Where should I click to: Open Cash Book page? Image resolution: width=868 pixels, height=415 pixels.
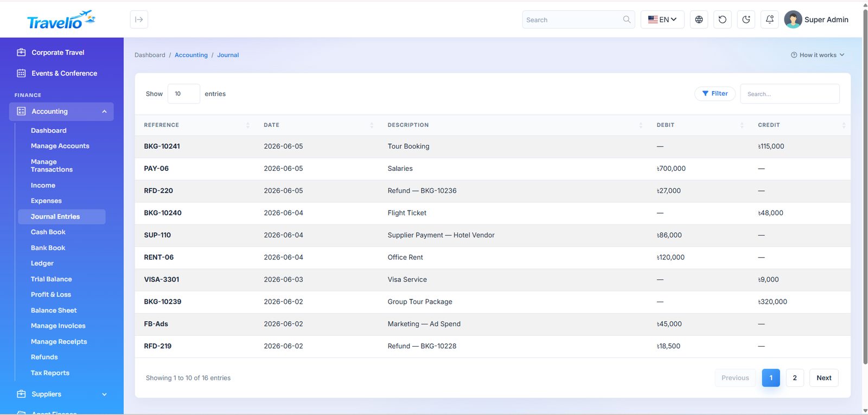48,232
